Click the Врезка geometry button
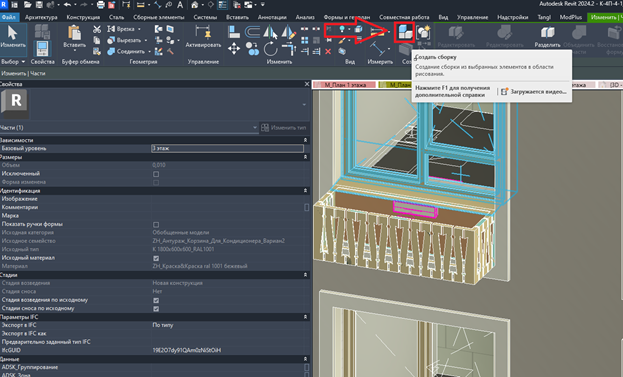This screenshot has height=377, width=623. coord(123,29)
